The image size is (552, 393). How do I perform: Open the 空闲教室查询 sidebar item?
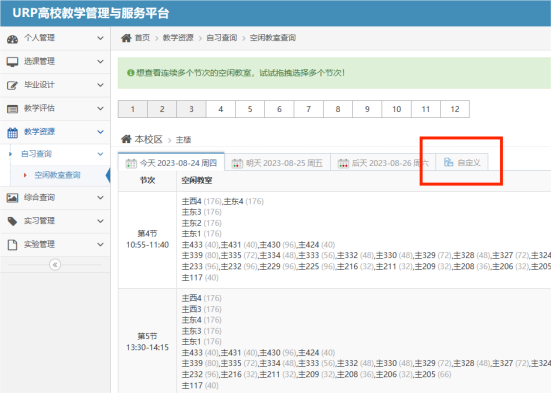pyautogui.click(x=57, y=175)
